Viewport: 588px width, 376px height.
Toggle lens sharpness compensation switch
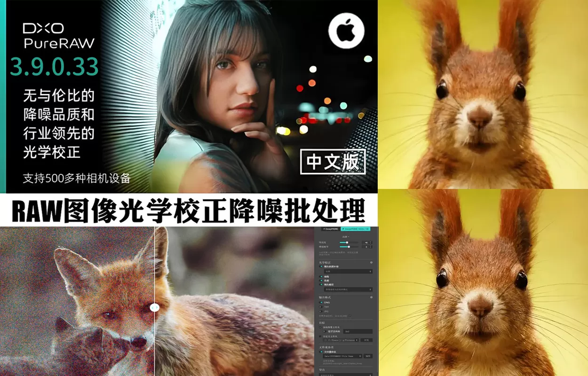click(321, 266)
